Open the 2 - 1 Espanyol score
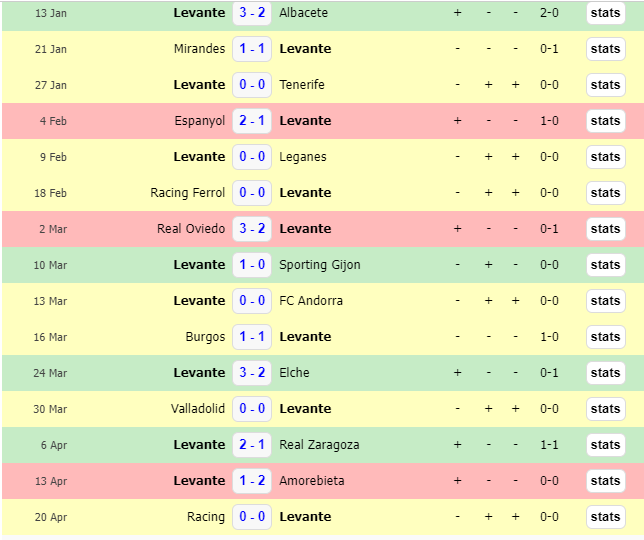Image resolution: width=644 pixels, height=540 pixels. point(252,121)
